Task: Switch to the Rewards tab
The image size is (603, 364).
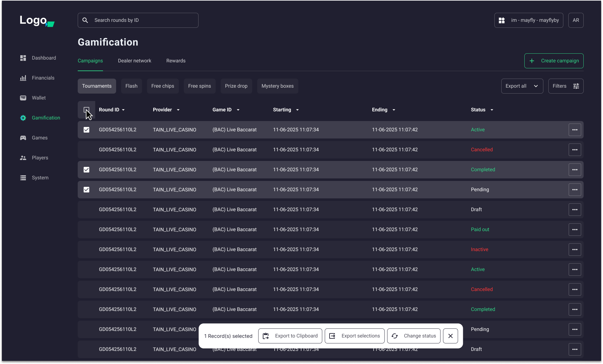Action: tap(176, 61)
